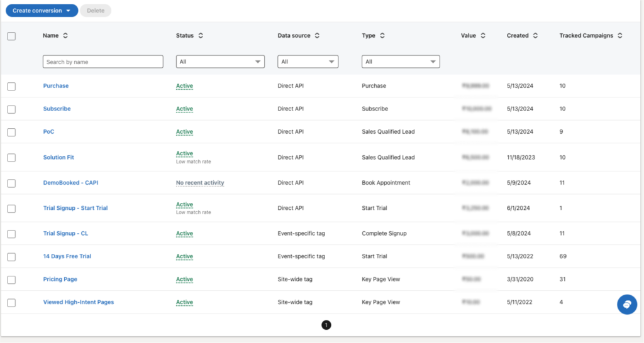Open the Trial Signup - Start Trial link
Viewport: 644px width, 343px height.
pyautogui.click(x=75, y=208)
